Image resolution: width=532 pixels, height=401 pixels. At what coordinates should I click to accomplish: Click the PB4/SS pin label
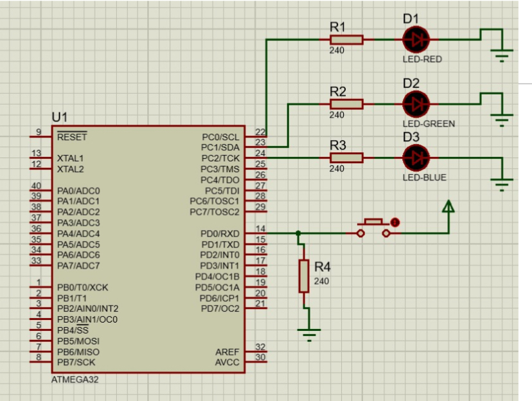tap(73, 330)
